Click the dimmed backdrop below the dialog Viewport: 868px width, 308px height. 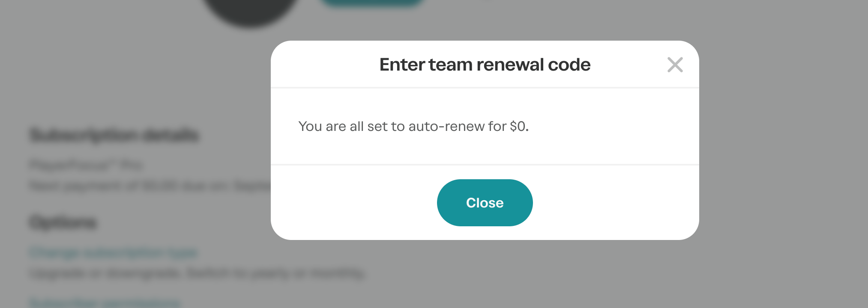(485, 274)
